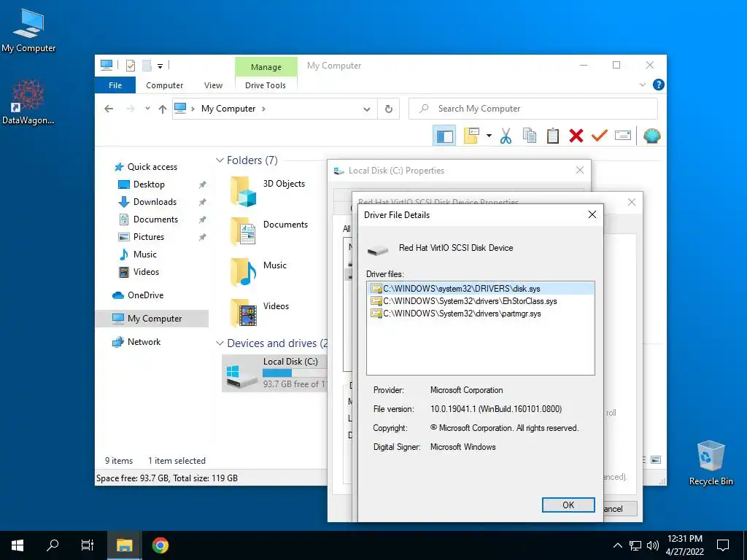This screenshot has height=560, width=747.
Task: Open the address bar history dropdown
Action: [367, 109]
